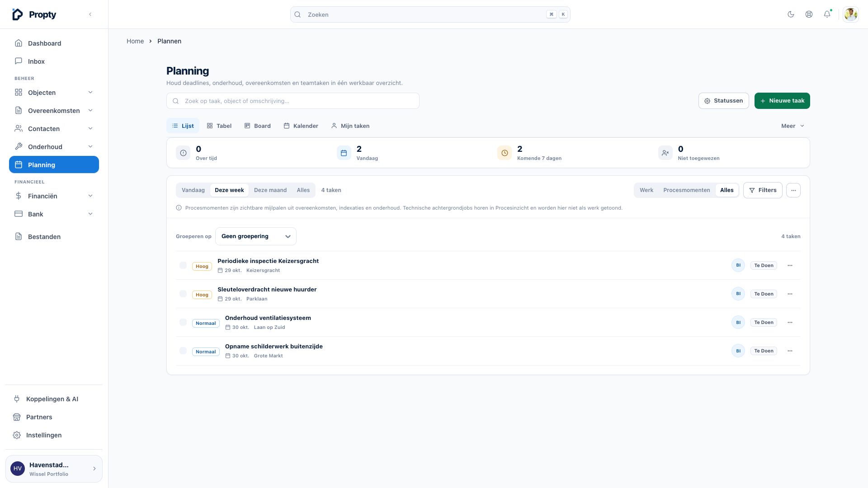Open more options for Opname schilderwerk buitenzijde

pos(790,351)
